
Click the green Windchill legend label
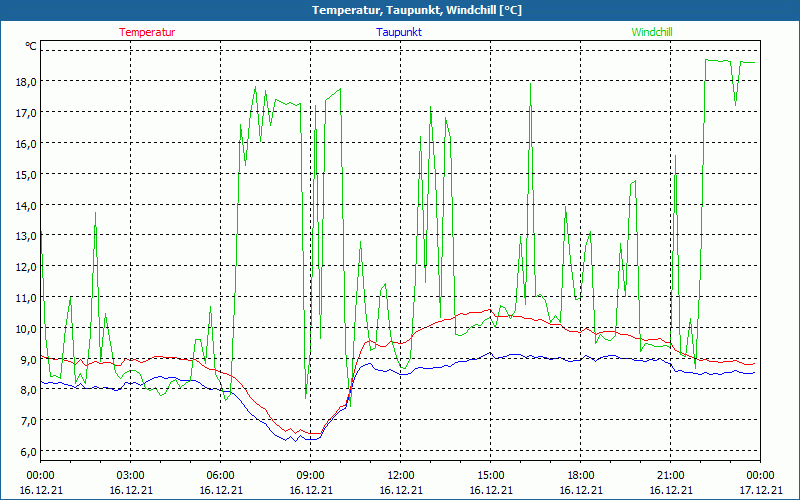(652, 32)
